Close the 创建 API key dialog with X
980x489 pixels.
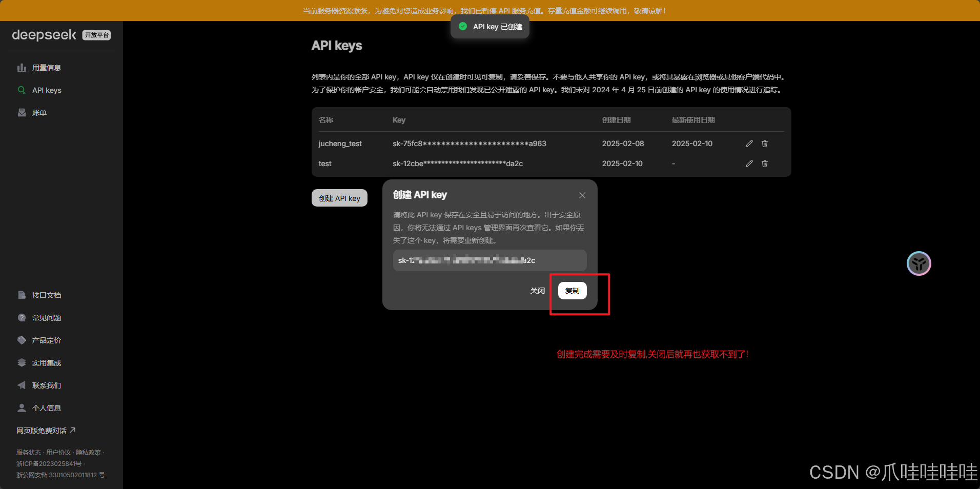[582, 195]
